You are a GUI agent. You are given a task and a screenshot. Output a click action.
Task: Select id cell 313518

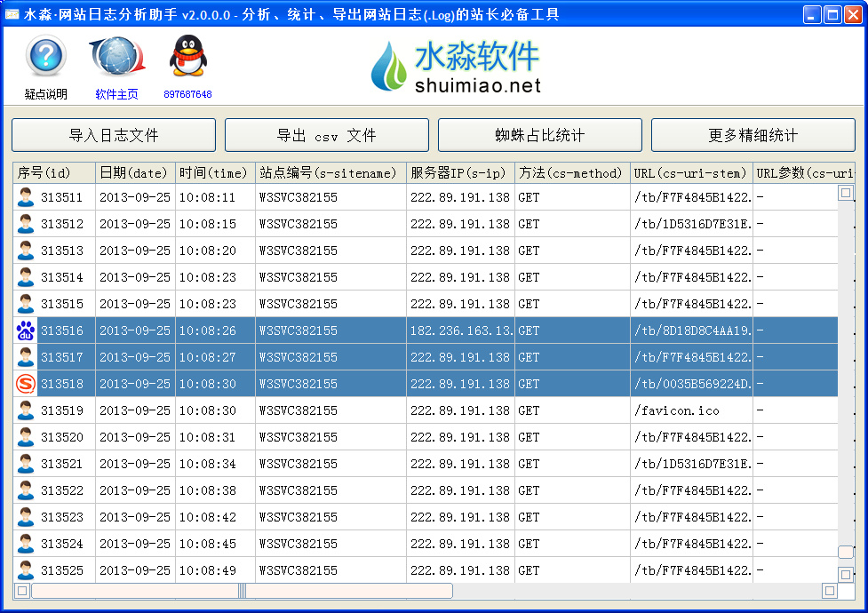(x=61, y=384)
